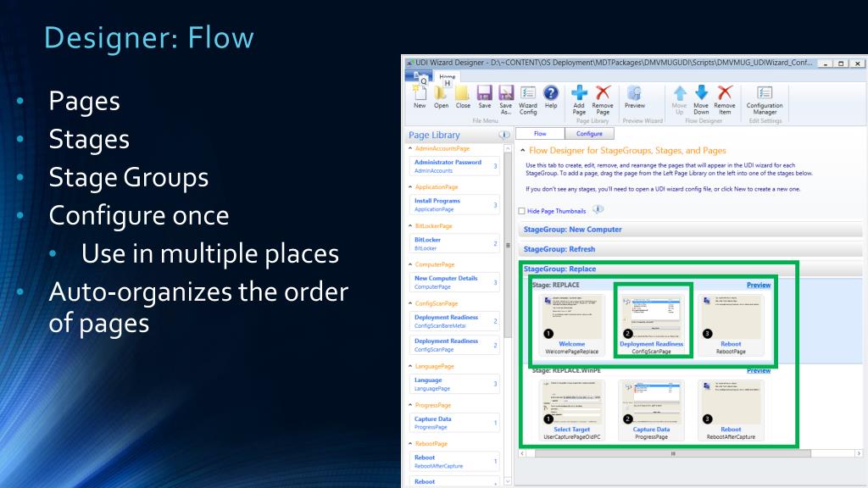Click the Remove Item red X icon
The width and height of the screenshot is (868, 488).
(725, 93)
